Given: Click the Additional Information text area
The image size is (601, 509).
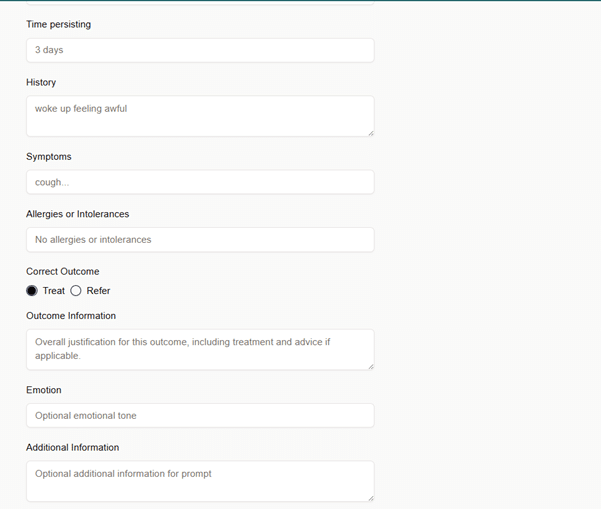Looking at the screenshot, I should tap(200, 481).
